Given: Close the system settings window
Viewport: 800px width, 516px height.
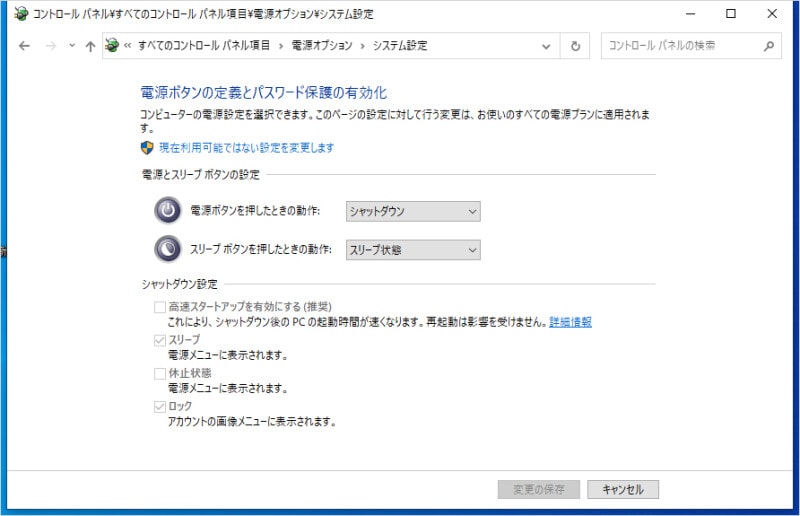Looking at the screenshot, I should coord(772,14).
